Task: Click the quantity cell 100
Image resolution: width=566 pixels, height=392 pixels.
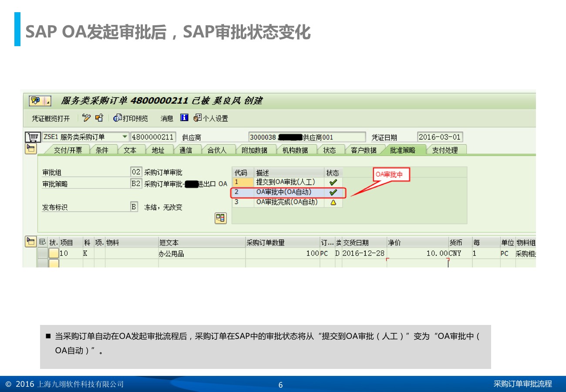Action: point(283,253)
